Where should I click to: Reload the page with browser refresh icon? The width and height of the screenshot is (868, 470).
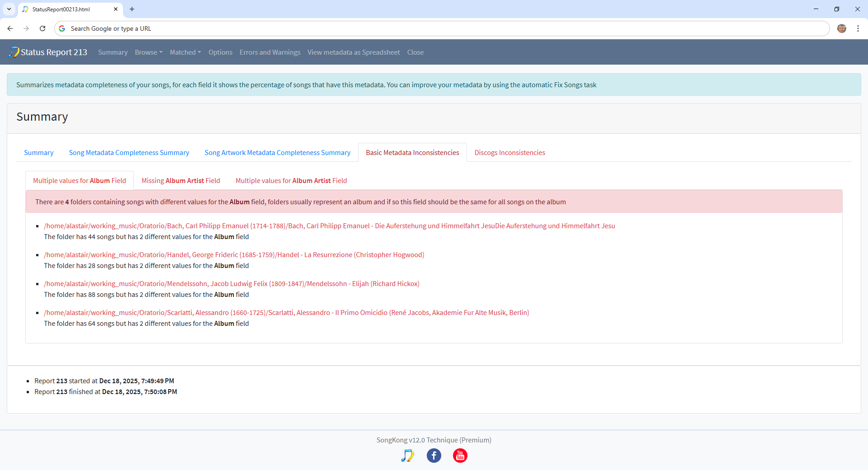coord(42,28)
